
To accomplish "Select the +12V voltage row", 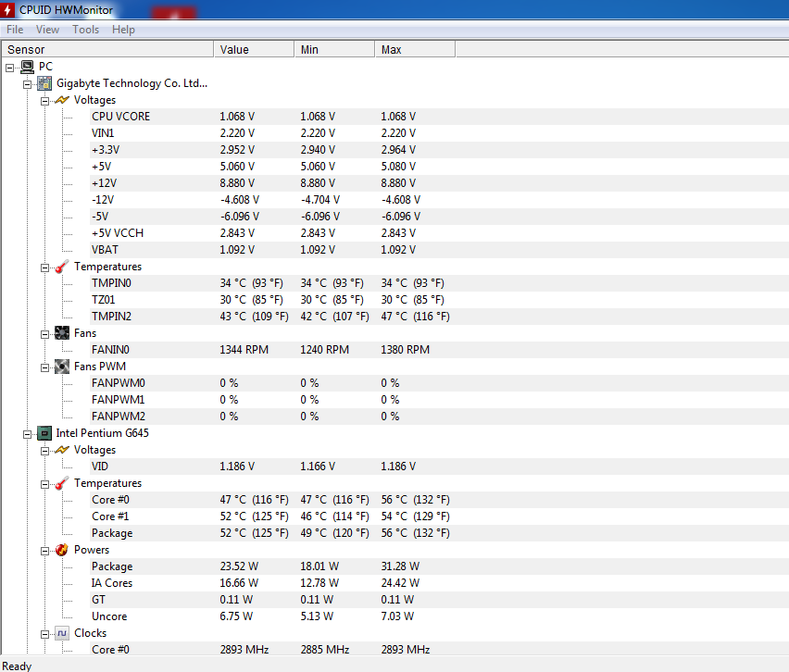I will [438, 182].
